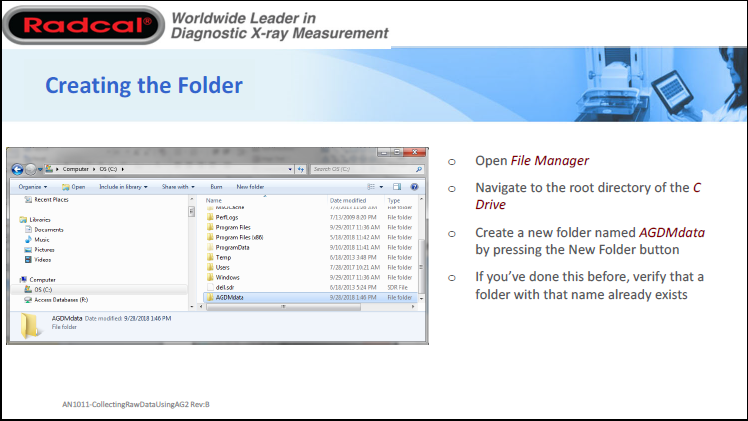Open the Include in library menu
Screen dimensions: 748x421
tap(123, 187)
